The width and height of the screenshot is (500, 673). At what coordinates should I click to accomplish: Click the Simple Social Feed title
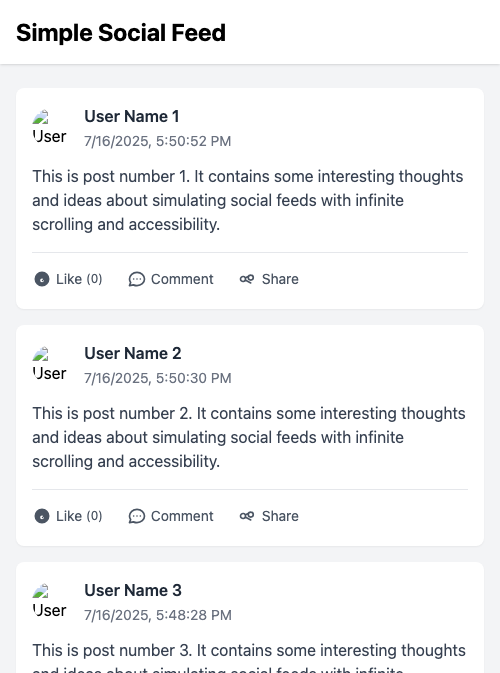coord(121,33)
